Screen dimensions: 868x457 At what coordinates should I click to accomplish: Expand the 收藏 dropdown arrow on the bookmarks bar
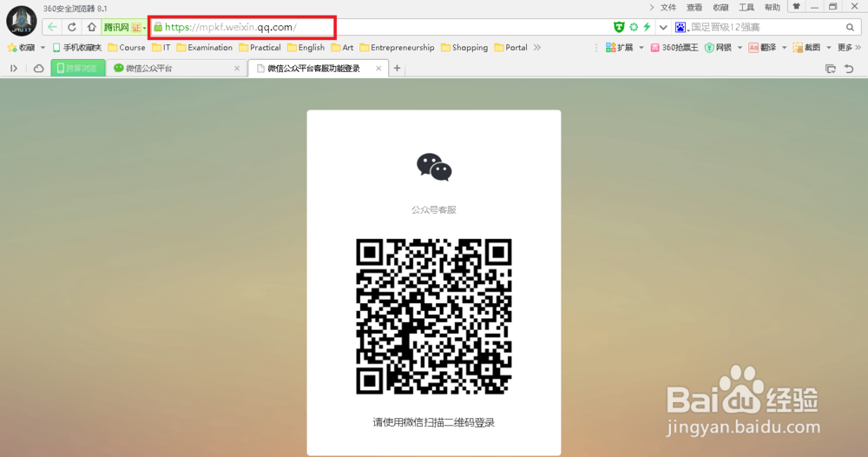coord(43,48)
